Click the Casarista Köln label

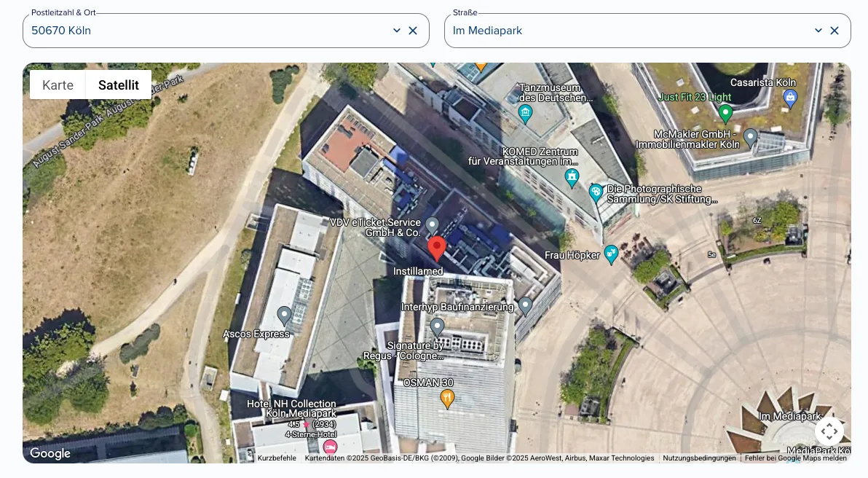pos(763,82)
